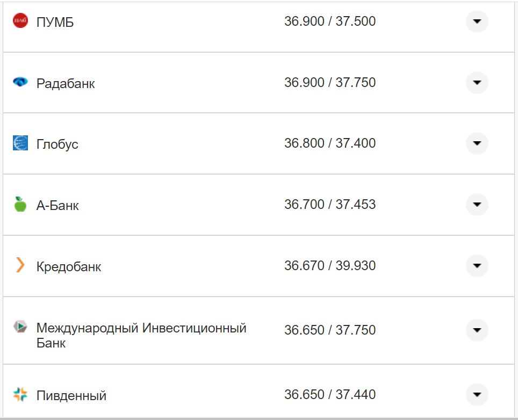Click the Радабанк eye logo
The width and height of the screenshot is (518, 420).
(x=20, y=82)
